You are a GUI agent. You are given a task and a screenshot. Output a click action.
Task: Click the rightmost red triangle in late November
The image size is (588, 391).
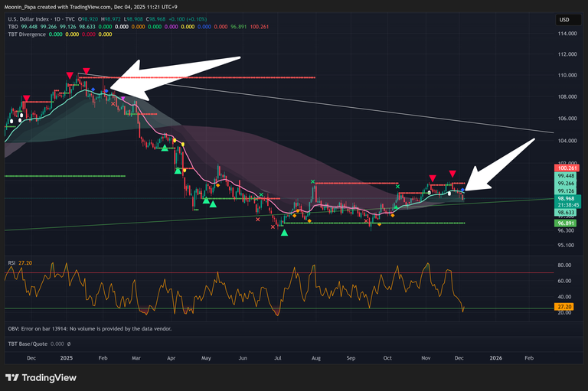point(453,174)
